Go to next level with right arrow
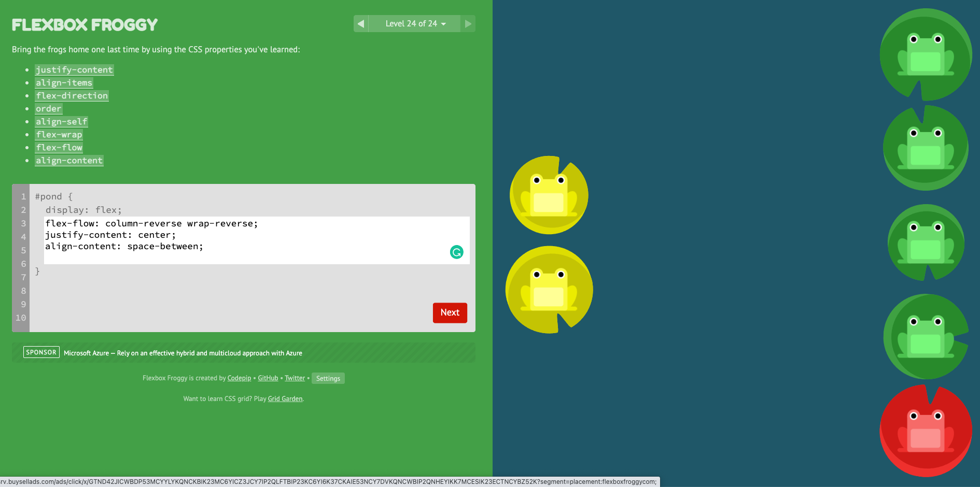980x487 pixels. [x=468, y=24]
